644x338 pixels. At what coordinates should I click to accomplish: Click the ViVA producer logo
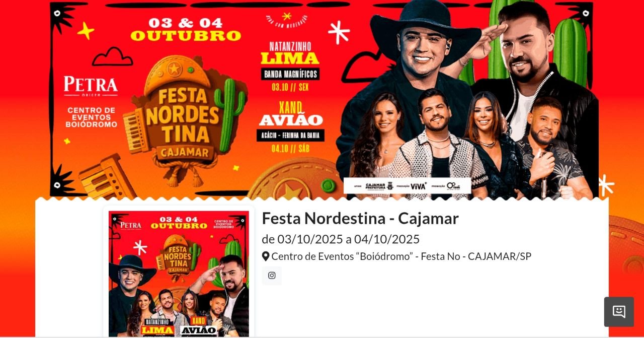click(x=418, y=186)
